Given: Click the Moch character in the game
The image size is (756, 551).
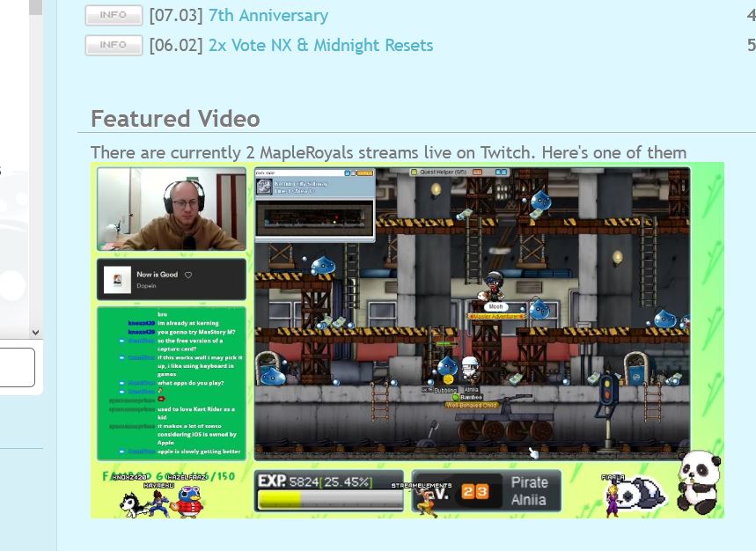Looking at the screenshot, I should tap(493, 288).
